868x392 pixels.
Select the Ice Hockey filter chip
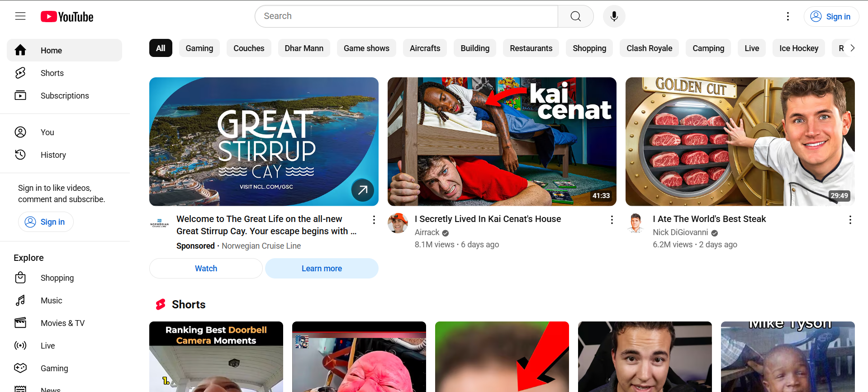coord(799,48)
